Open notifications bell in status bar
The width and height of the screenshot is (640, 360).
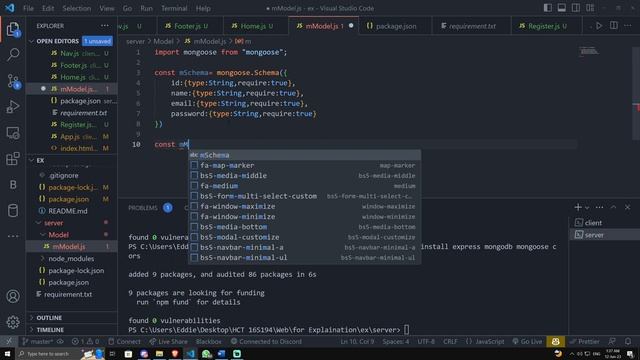click(x=628, y=341)
